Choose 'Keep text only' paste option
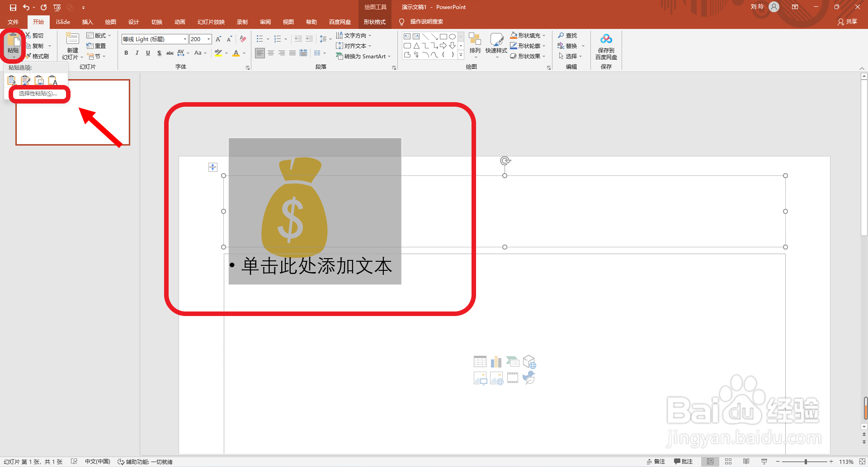The height and width of the screenshot is (467, 868). pos(53,80)
